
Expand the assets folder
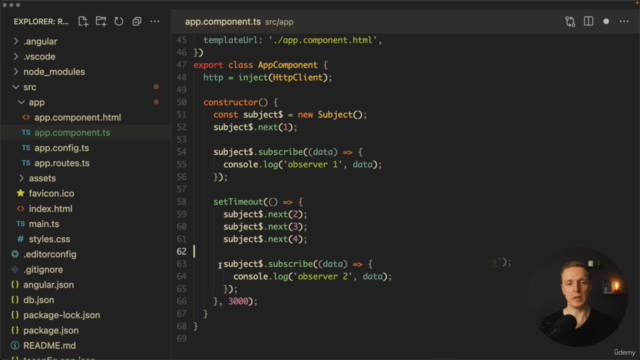[x=21, y=178]
